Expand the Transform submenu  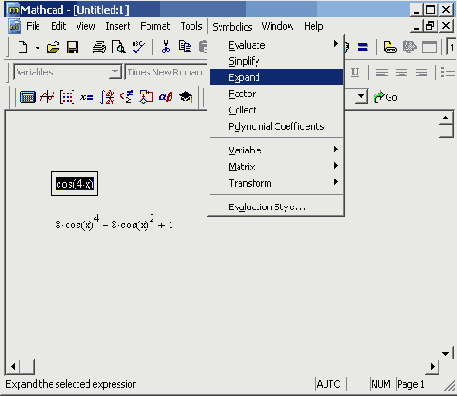[277, 183]
